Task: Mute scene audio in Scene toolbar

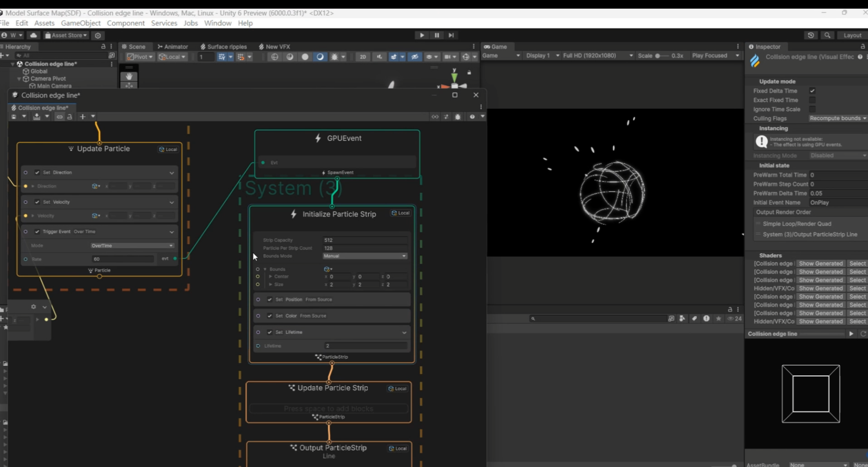Action: point(379,57)
